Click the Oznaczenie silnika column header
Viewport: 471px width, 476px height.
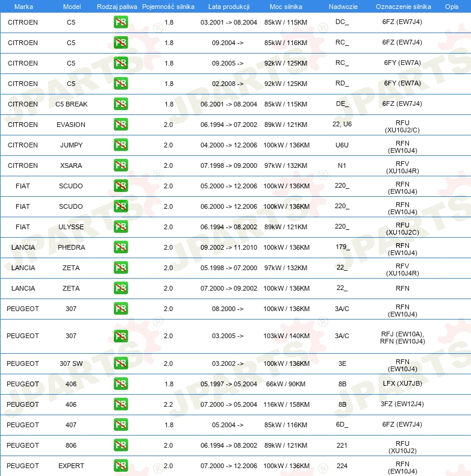click(403, 7)
